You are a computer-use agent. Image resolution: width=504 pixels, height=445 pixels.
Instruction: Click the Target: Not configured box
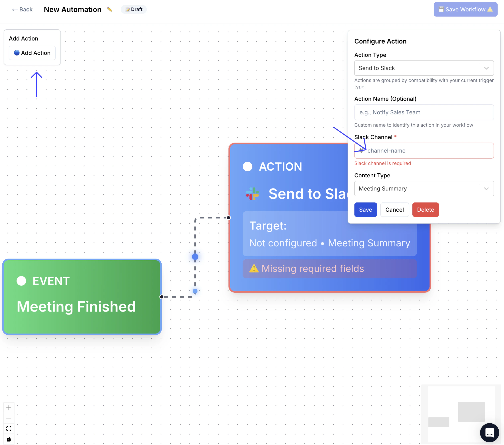tap(330, 234)
